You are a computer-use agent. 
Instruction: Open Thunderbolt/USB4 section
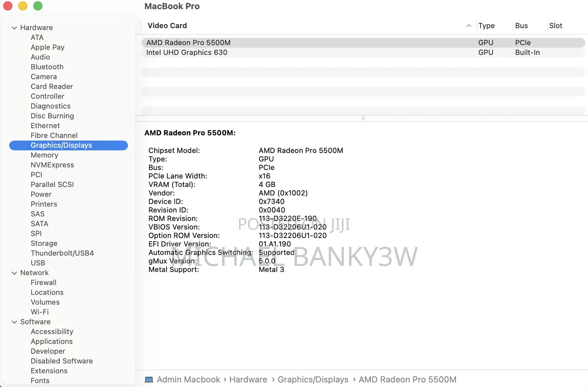coord(62,253)
